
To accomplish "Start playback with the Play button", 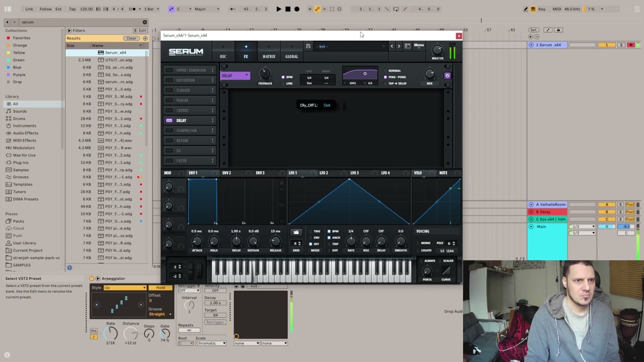I will (x=279, y=9).
